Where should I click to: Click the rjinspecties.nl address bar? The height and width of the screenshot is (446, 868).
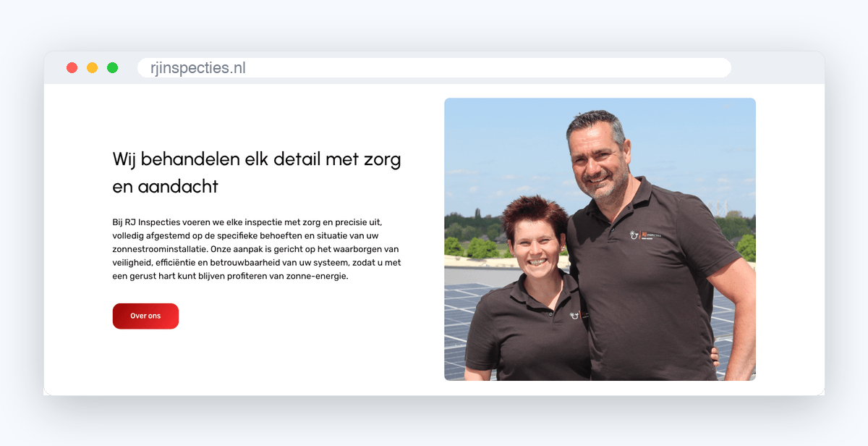pyautogui.click(x=434, y=68)
